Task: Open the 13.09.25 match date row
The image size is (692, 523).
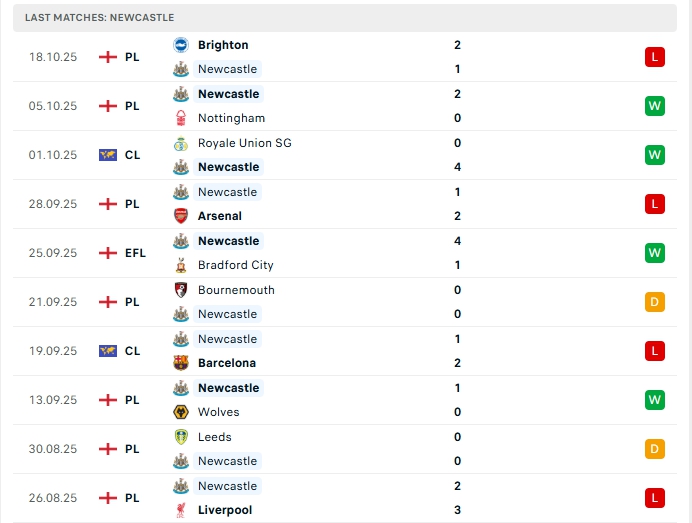Action: (53, 400)
